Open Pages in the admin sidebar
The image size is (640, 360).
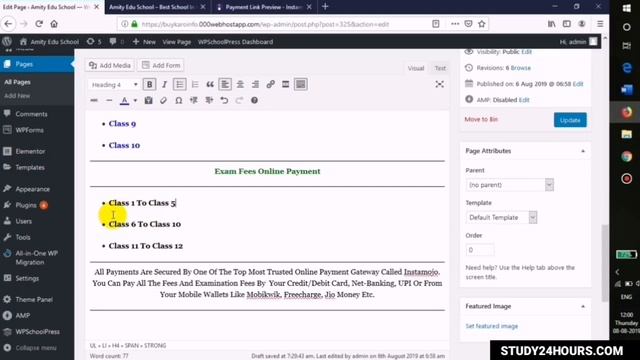tap(37, 64)
